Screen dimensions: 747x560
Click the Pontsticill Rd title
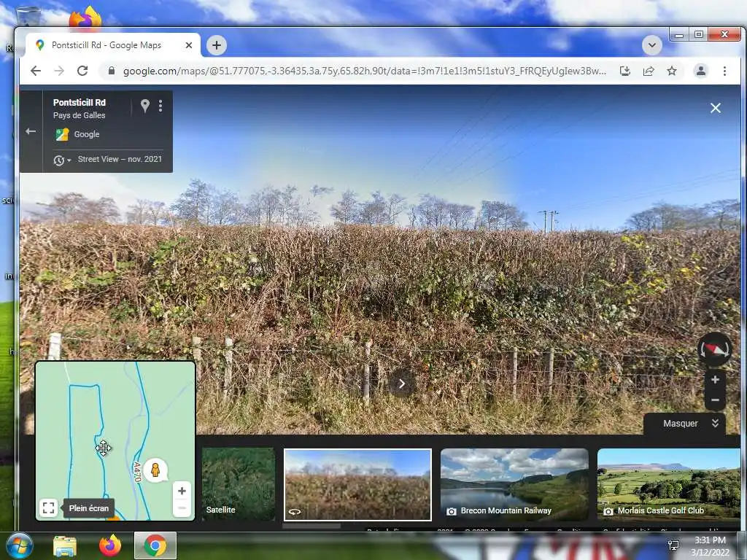coord(80,102)
